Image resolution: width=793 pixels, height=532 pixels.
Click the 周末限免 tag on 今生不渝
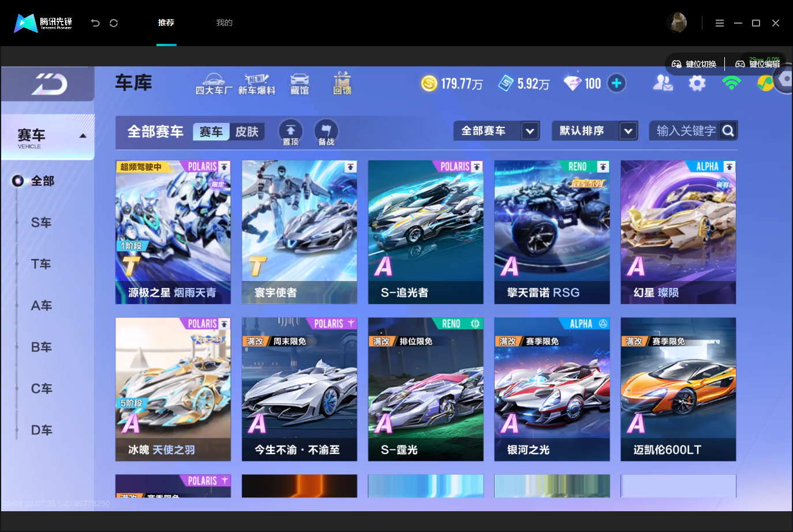[290, 342]
